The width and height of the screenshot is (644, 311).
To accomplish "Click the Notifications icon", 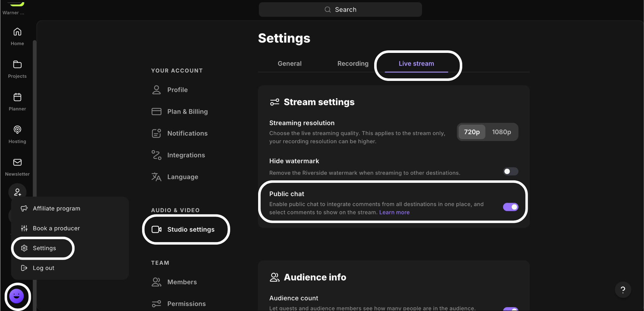I will point(156,133).
